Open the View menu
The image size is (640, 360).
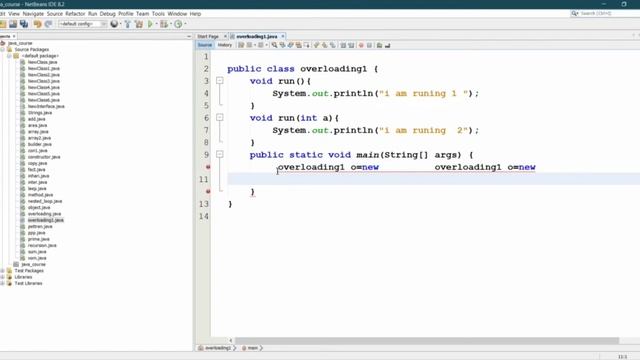pyautogui.click(x=14, y=13)
